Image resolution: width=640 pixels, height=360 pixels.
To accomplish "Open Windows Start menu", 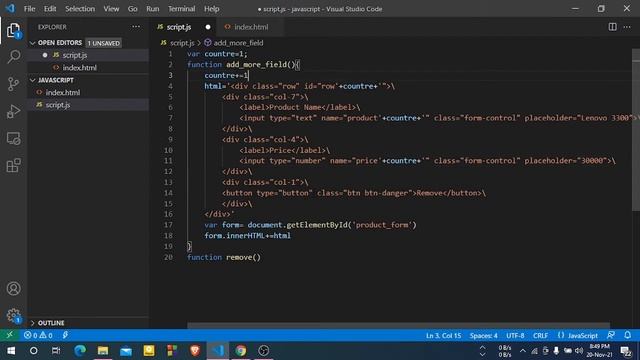I will click(11, 351).
